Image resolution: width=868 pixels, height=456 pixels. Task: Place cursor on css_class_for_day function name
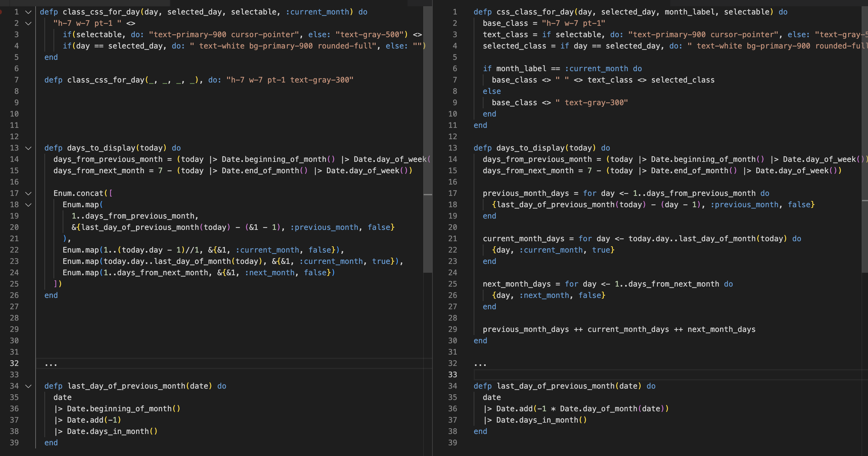click(x=536, y=12)
